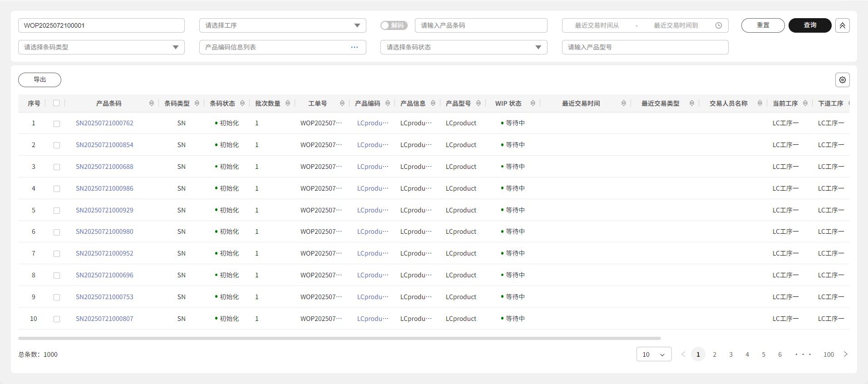Sort by 交易人员名称 column sort icon
This screenshot has height=384, width=868.
[760, 103]
